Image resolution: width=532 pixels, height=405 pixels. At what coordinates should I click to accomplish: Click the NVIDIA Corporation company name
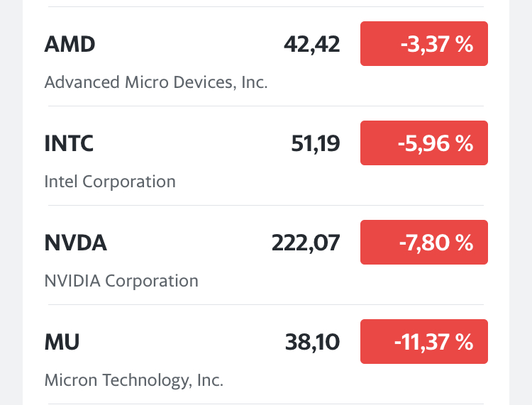(121, 281)
